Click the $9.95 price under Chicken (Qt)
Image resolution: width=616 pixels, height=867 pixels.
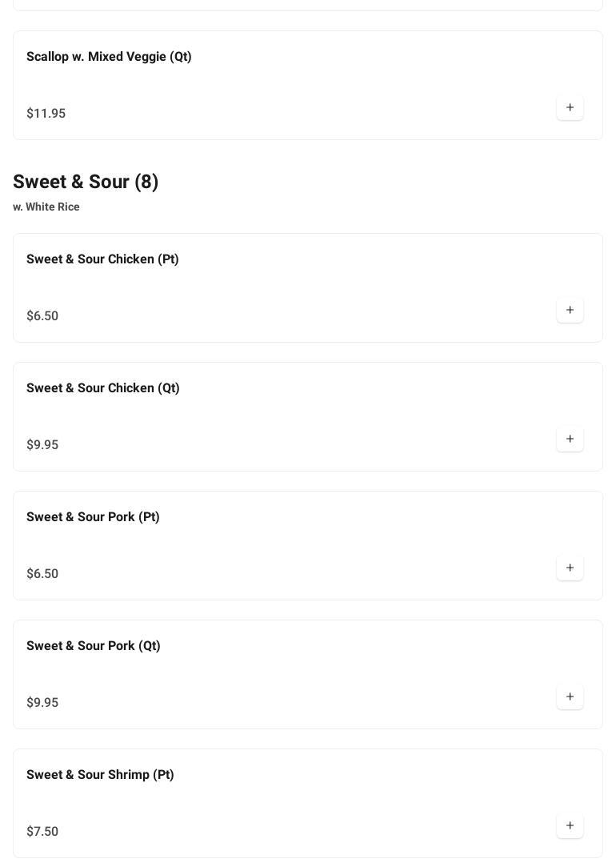click(x=42, y=445)
